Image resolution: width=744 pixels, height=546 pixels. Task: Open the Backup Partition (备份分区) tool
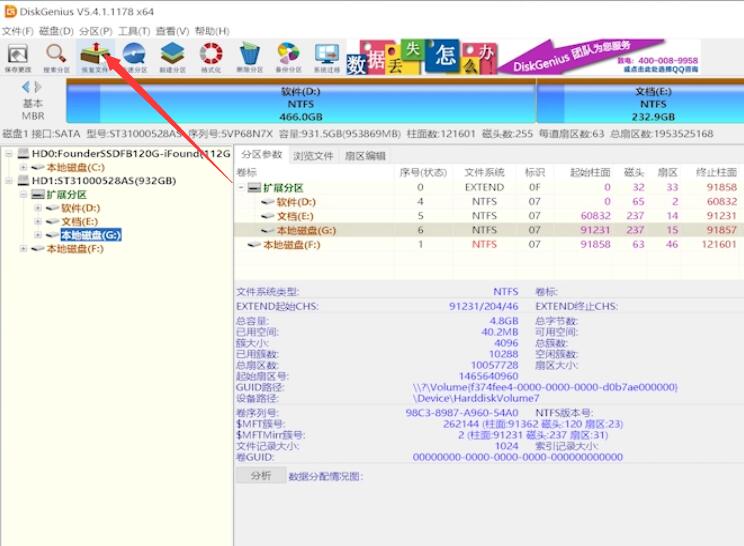pos(288,57)
